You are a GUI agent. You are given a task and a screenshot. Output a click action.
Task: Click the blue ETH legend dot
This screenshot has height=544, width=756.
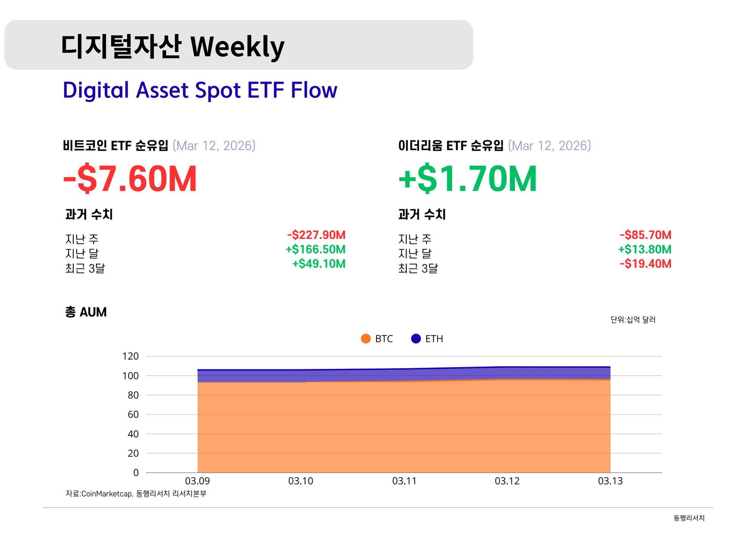(x=416, y=339)
